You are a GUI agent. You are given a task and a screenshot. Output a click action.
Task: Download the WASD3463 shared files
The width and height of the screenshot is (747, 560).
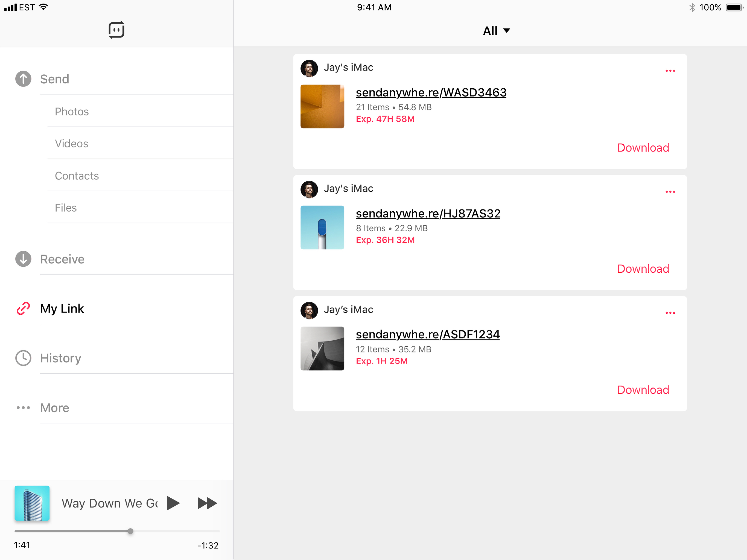643,148
